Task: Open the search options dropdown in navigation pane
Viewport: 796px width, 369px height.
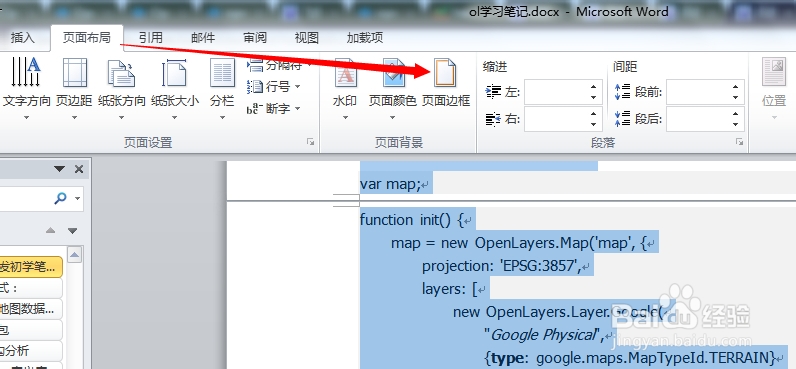Action: click(77, 198)
